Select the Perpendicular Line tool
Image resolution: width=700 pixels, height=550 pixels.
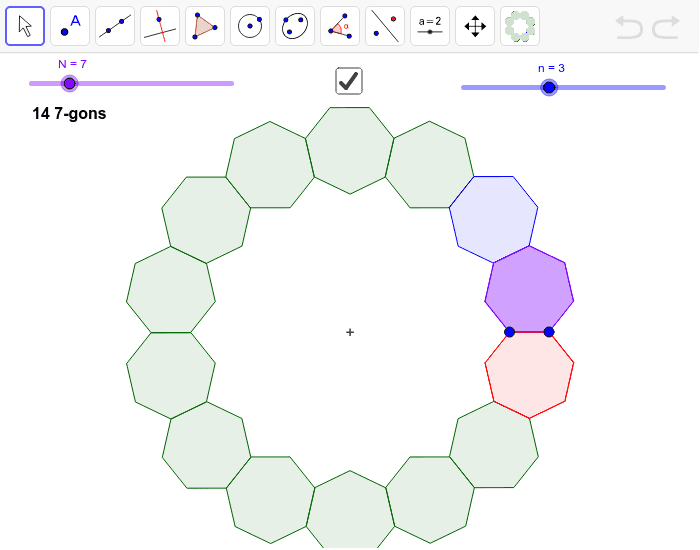coord(160,26)
